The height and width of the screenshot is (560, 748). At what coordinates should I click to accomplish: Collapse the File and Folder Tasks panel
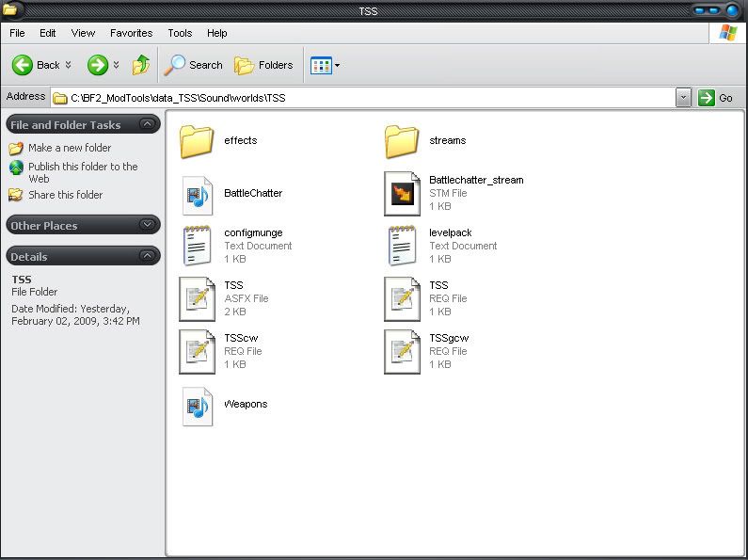point(148,124)
